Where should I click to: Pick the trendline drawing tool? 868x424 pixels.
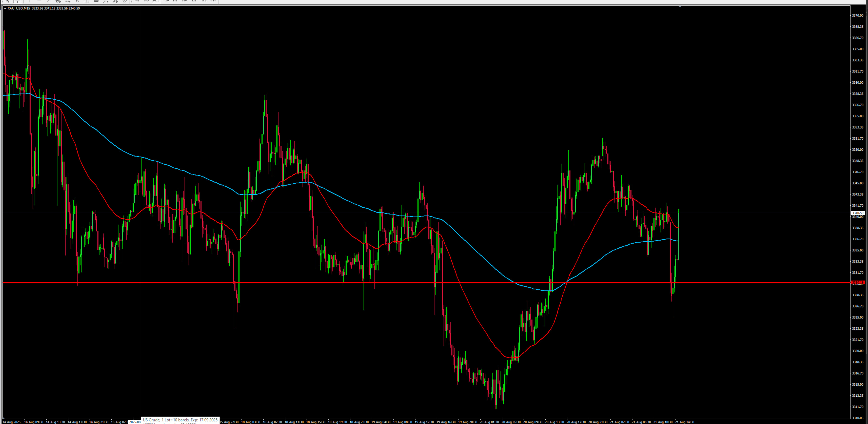click(49, 1)
